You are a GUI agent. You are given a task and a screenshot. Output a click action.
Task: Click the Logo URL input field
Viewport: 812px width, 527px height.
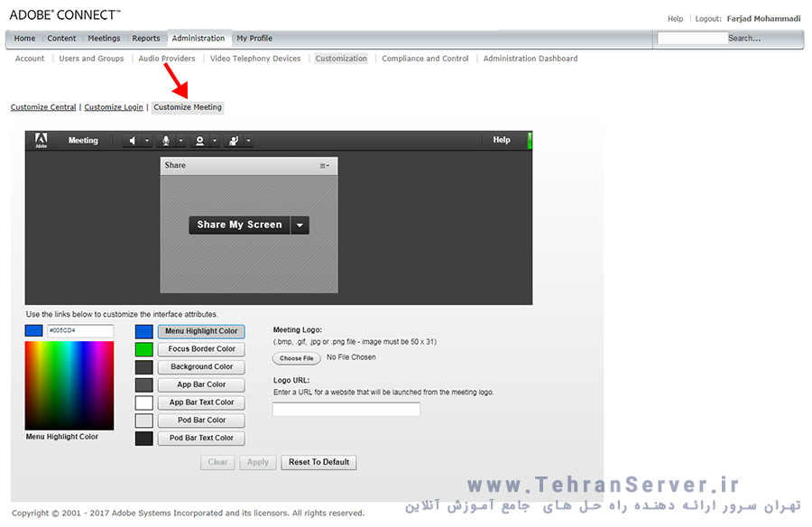click(x=346, y=410)
